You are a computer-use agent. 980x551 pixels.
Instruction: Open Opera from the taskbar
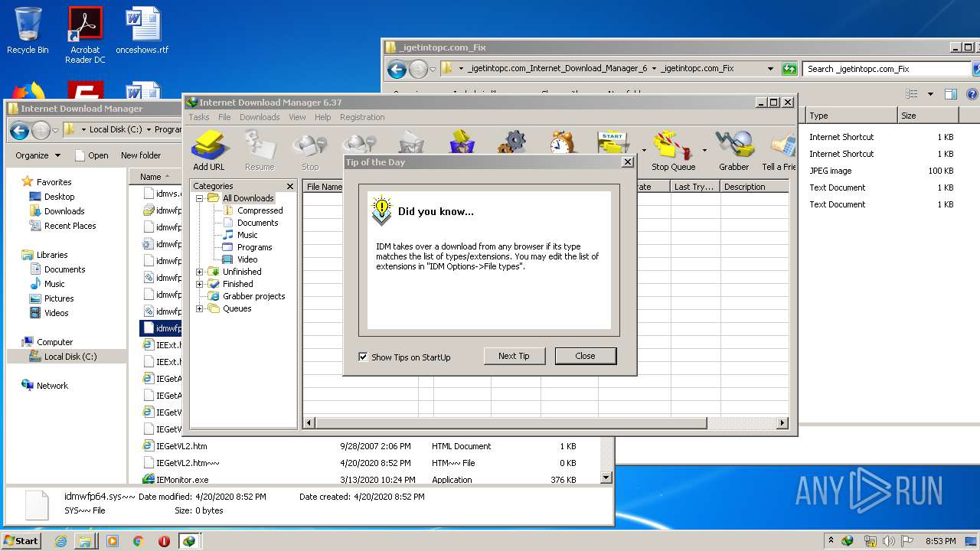click(x=164, y=541)
